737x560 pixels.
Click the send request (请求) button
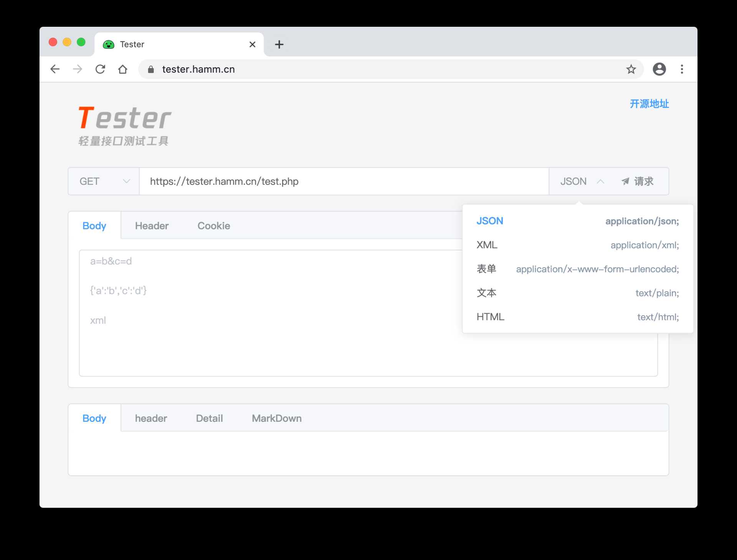pos(639,181)
